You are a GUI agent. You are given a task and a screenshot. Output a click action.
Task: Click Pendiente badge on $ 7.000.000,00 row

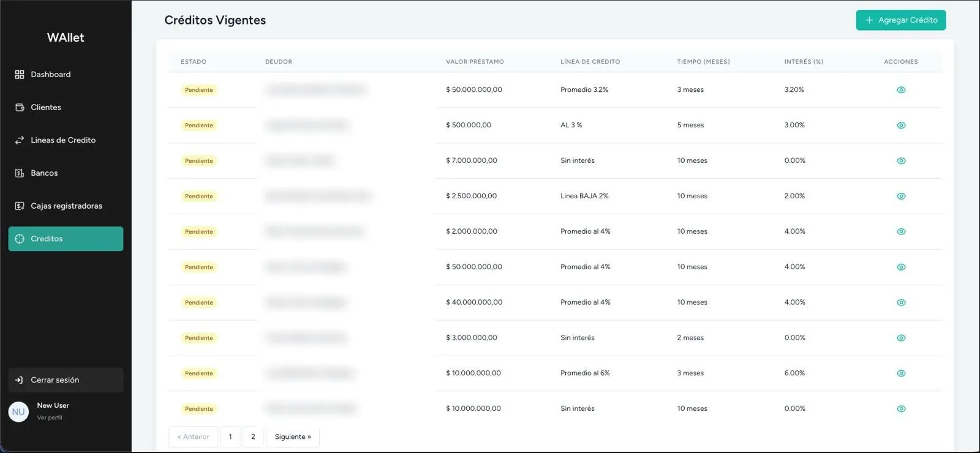(x=199, y=161)
